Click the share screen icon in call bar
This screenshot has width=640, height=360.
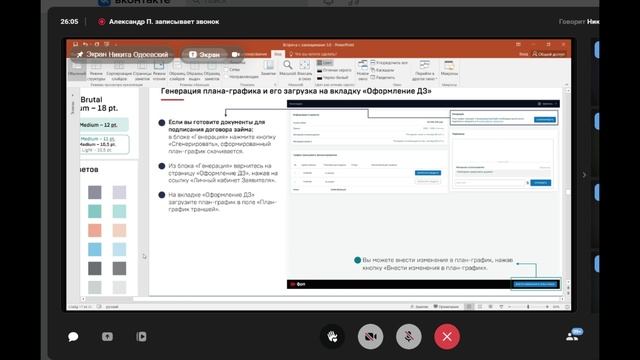pyautogui.click(x=107, y=337)
